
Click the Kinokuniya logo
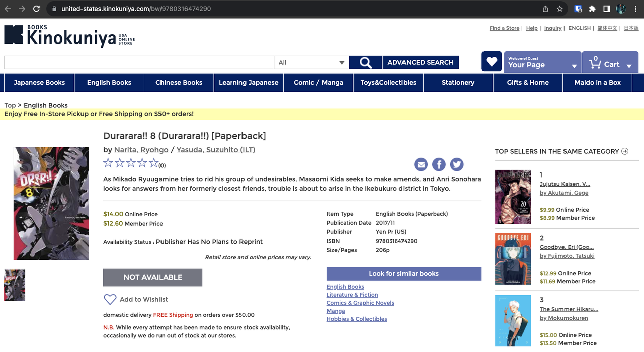(x=69, y=36)
